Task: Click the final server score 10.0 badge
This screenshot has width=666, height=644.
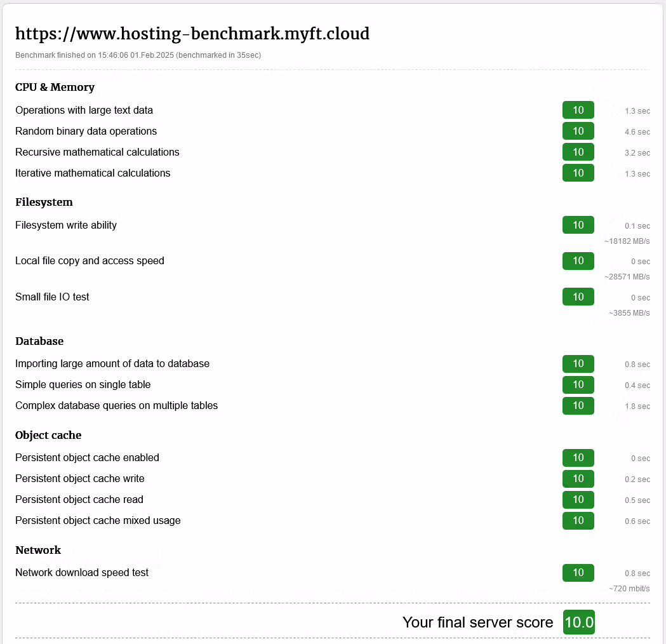Action: point(579,622)
